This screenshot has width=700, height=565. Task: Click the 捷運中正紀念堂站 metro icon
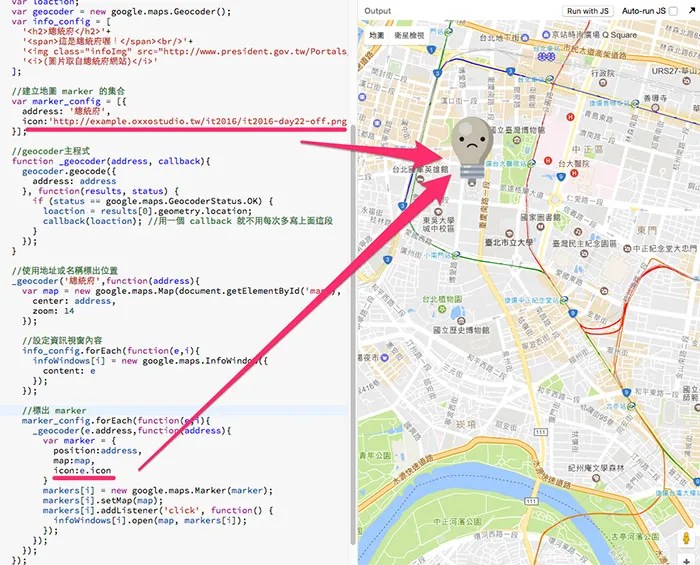tap(563, 300)
